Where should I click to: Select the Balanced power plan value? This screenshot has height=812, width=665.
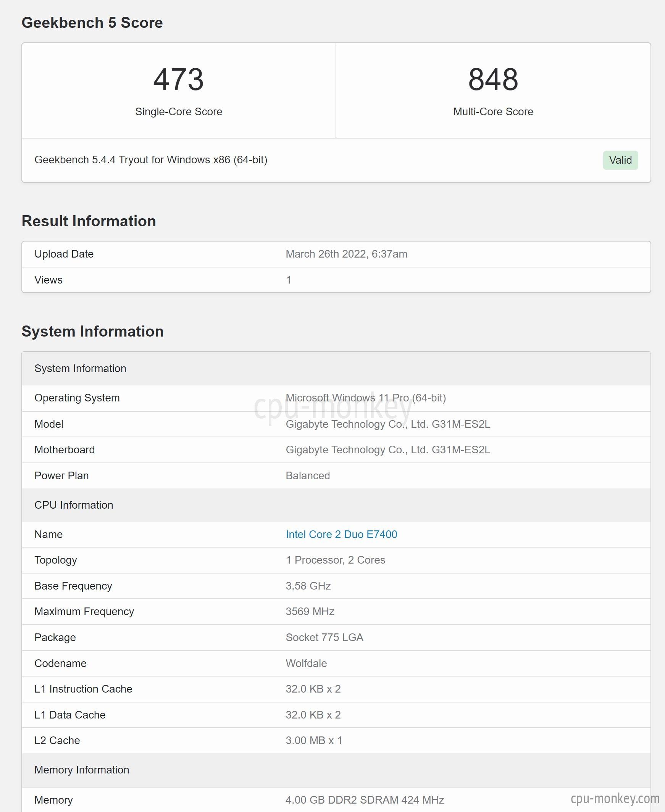coord(308,475)
